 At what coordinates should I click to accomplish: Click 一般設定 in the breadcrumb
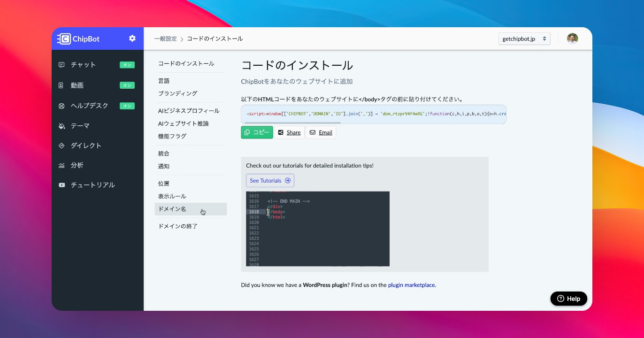(x=166, y=39)
